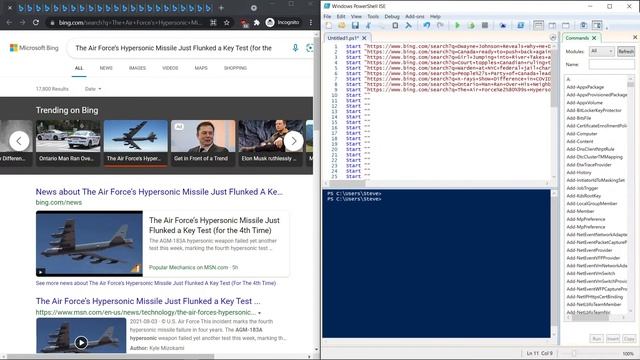Screen dimensions: 640x360
Task: Open Ontario Man Ran Over trending thumbnail
Action: [x=68, y=143]
